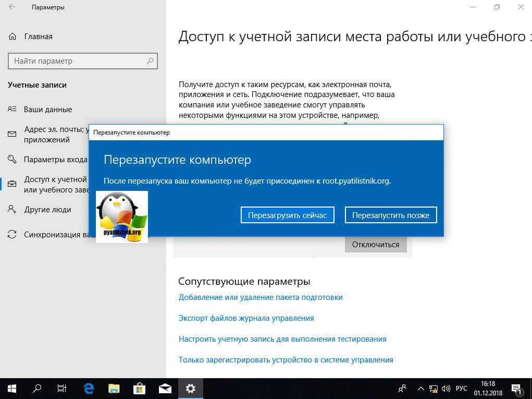
Task: Open Только зарегистрировать устройство link
Action: [x=286, y=359]
